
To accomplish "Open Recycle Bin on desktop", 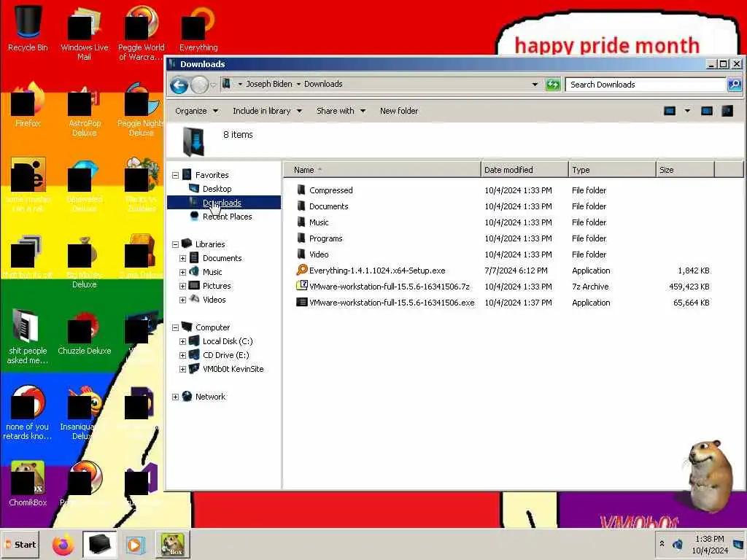I will pos(28,27).
